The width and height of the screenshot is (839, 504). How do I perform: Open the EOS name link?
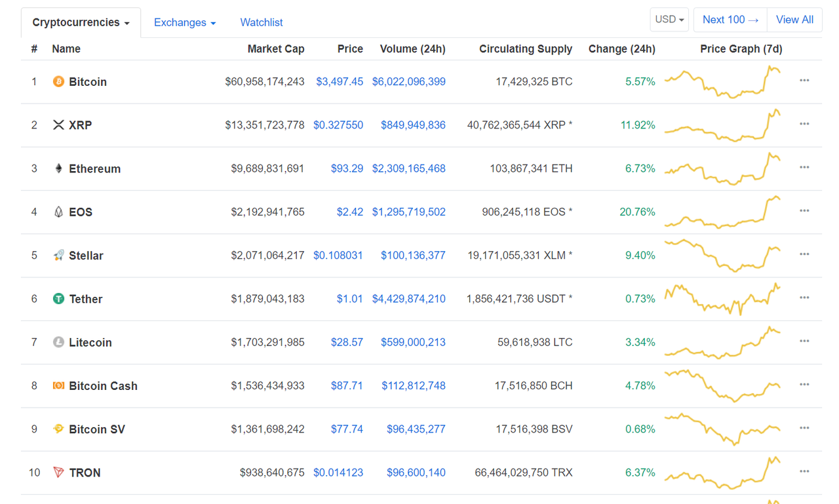tap(81, 212)
